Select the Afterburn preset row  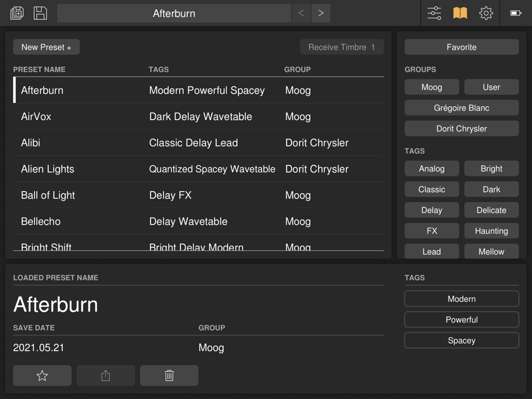click(x=198, y=90)
